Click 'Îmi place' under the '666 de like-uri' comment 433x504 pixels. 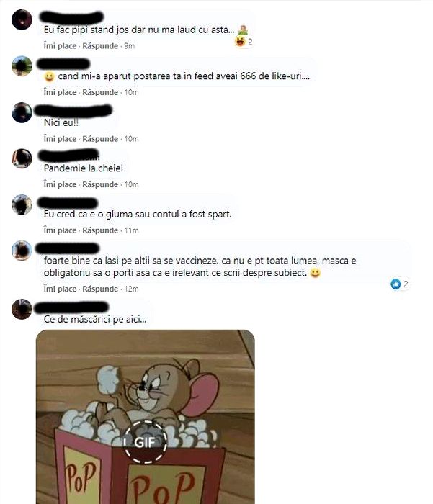[60, 93]
